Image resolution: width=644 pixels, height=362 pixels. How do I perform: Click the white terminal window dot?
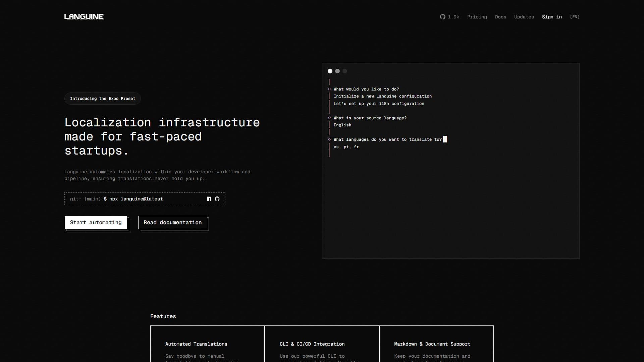(x=330, y=71)
